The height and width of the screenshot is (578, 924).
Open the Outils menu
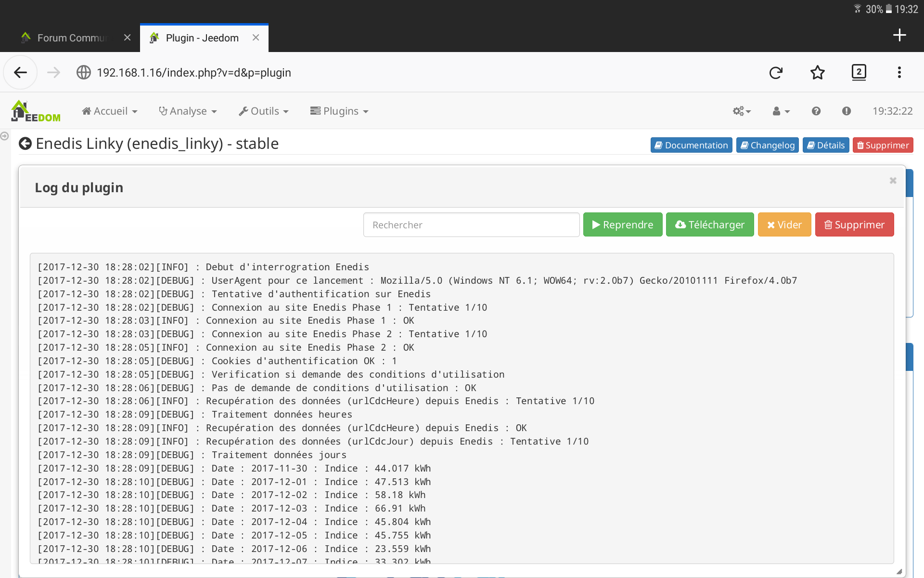click(264, 111)
